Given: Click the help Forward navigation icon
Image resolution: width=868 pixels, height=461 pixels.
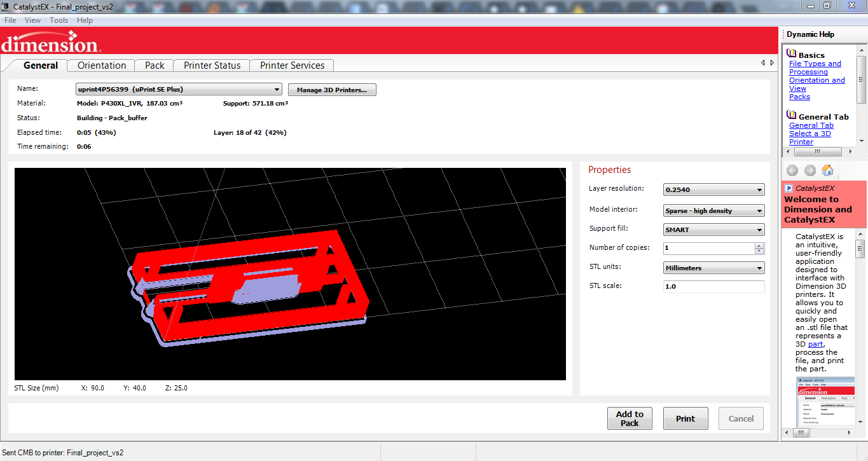Looking at the screenshot, I should pyautogui.click(x=809, y=170).
